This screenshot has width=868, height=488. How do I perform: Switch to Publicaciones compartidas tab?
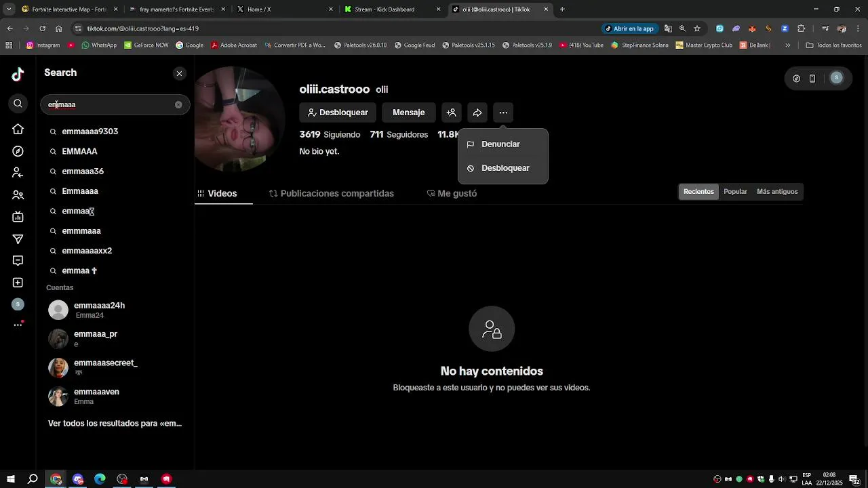[332, 193]
